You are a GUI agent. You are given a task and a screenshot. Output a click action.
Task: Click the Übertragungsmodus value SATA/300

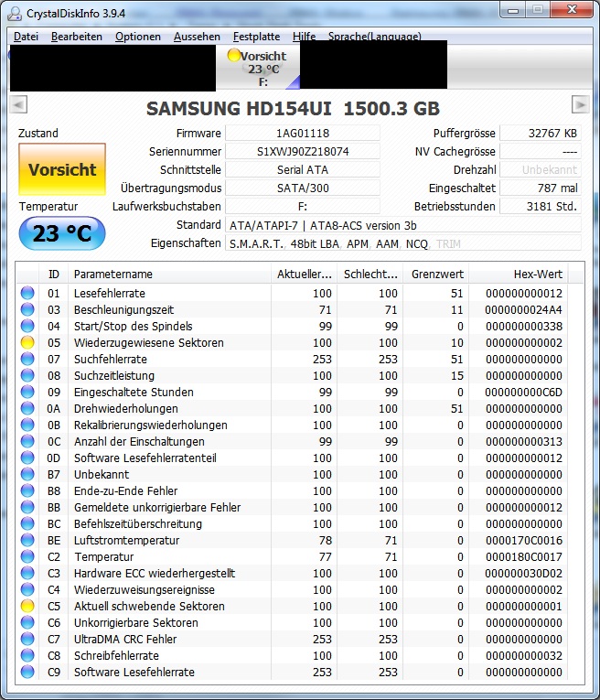pyautogui.click(x=303, y=188)
